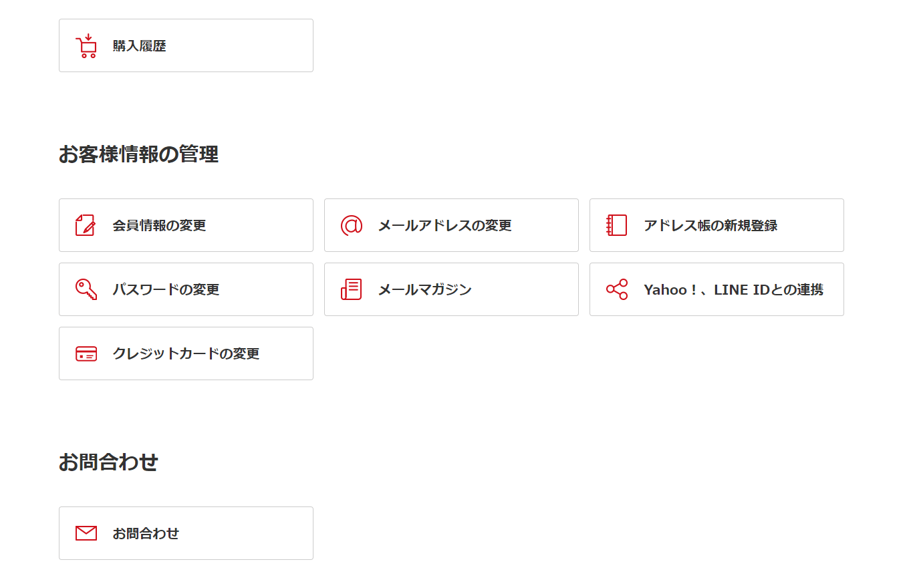This screenshot has width=907, height=588.
Task: Click the key icon for password change
Action: 86,289
